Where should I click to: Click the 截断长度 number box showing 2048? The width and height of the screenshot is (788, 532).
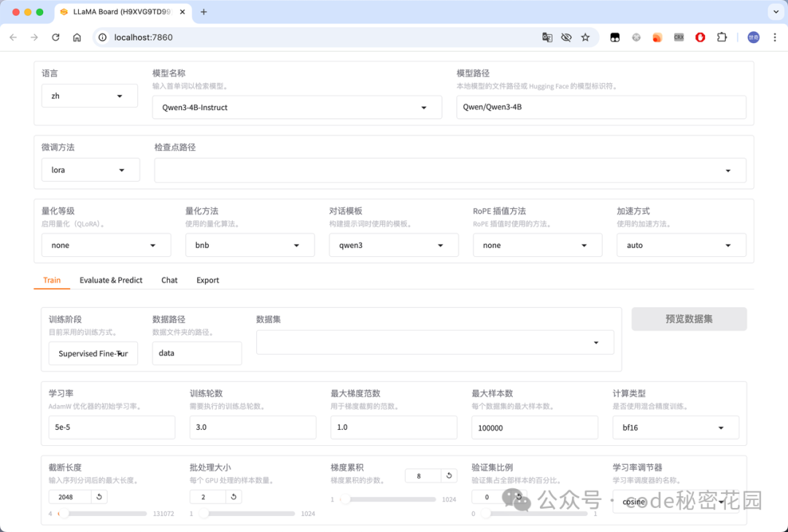tap(70, 497)
